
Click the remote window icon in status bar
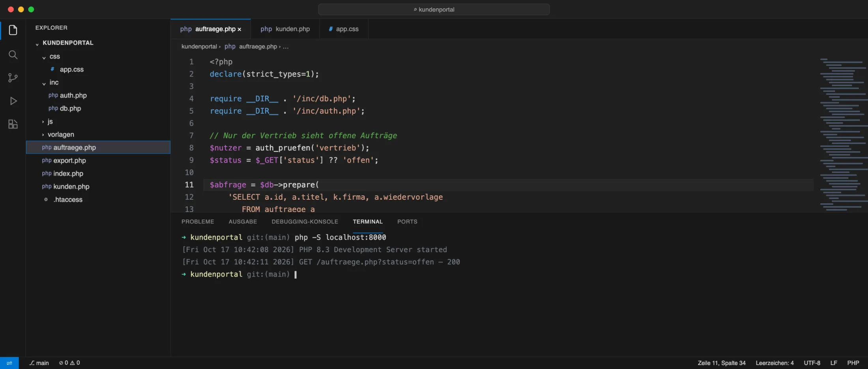[9, 363]
